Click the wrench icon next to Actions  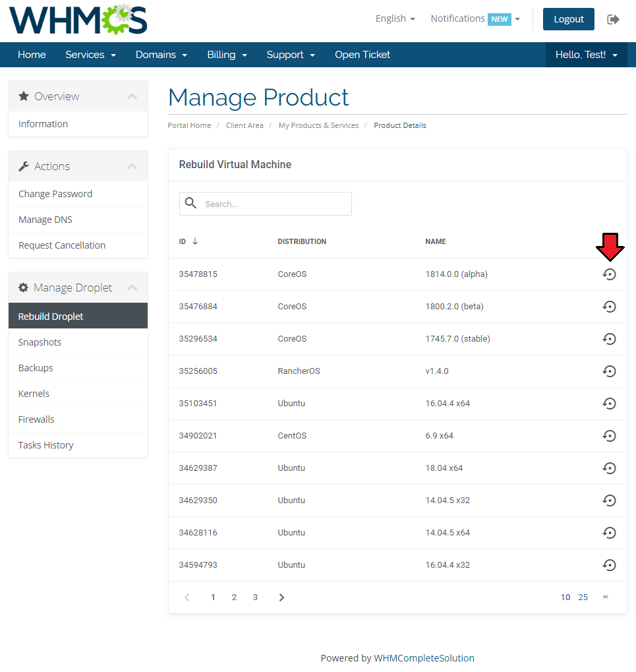[x=24, y=166]
